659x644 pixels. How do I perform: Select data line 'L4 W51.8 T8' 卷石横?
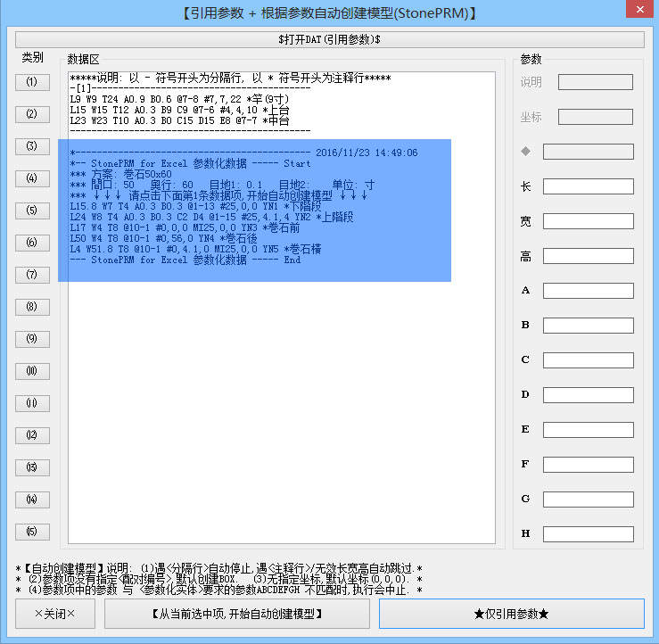195,249
